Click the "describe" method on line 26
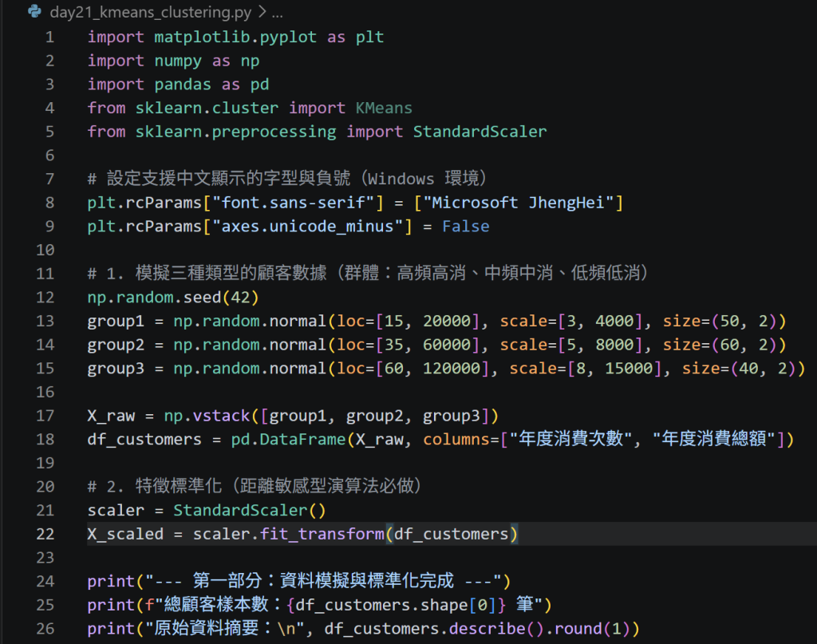Screen dimensions: 817x644 tap(487, 629)
